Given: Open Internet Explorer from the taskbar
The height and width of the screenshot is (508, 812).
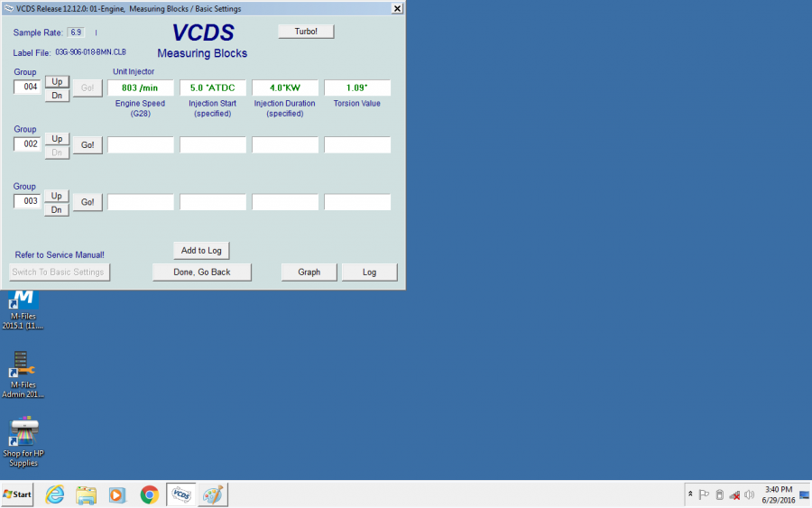Looking at the screenshot, I should 55,494.
